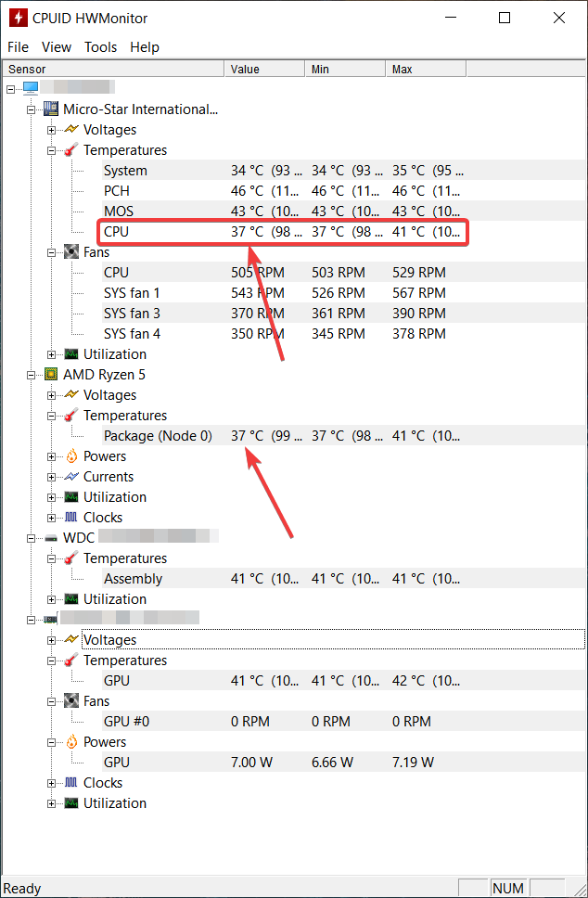
Task: Click the utilization graph icon under Micro-Star
Action: point(71,354)
